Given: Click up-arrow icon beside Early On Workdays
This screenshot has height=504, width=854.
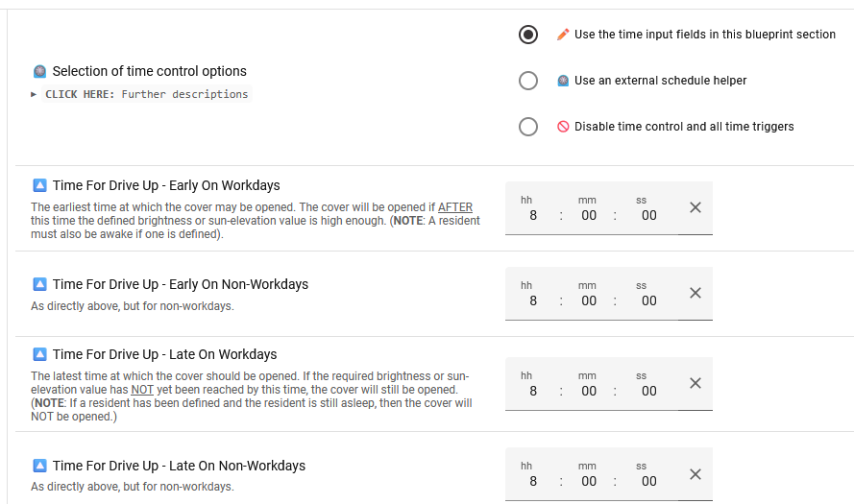Looking at the screenshot, I should pos(39,185).
